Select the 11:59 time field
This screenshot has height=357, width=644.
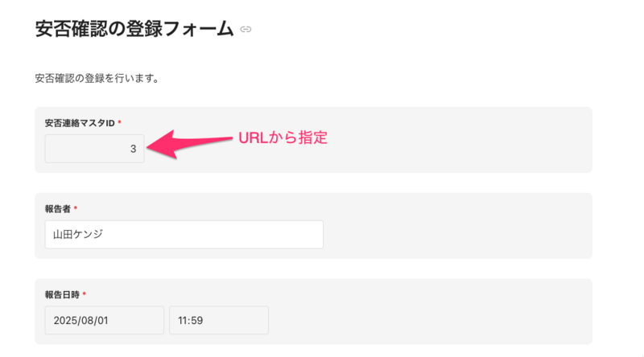[x=218, y=320]
